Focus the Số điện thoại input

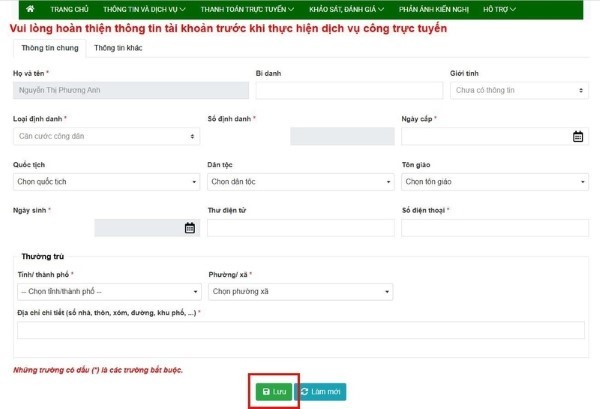tap(495, 228)
